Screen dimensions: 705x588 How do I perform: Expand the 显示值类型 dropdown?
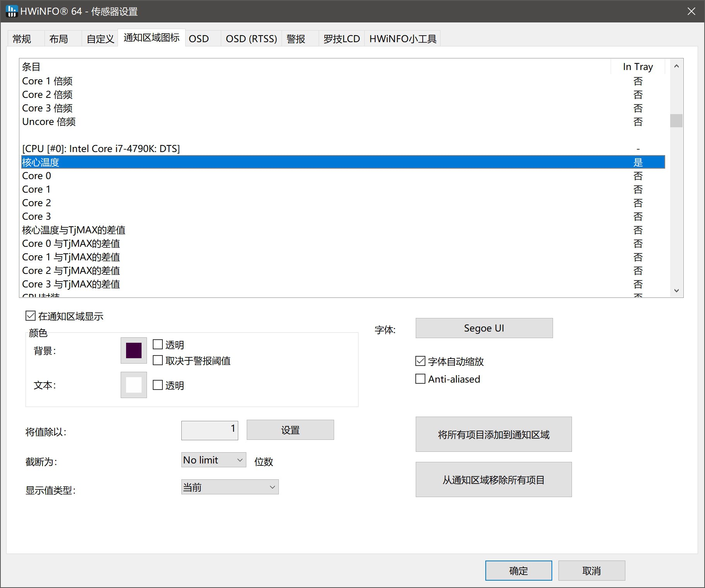pos(230,487)
